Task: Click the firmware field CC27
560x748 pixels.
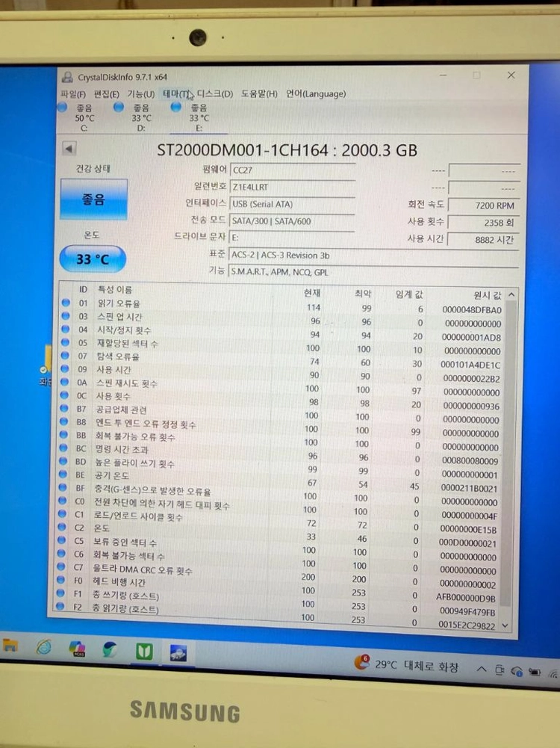Action: point(292,170)
